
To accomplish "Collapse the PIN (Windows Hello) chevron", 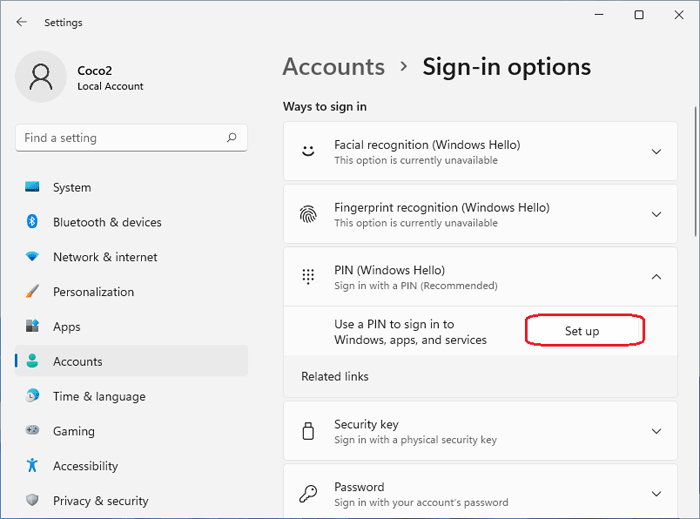I will point(656,277).
